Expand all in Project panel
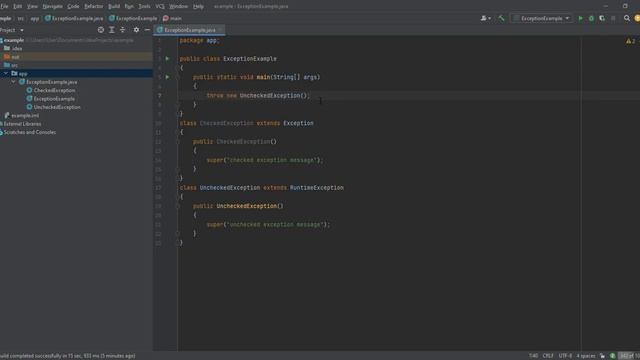The width and height of the screenshot is (640, 360). tap(112, 30)
